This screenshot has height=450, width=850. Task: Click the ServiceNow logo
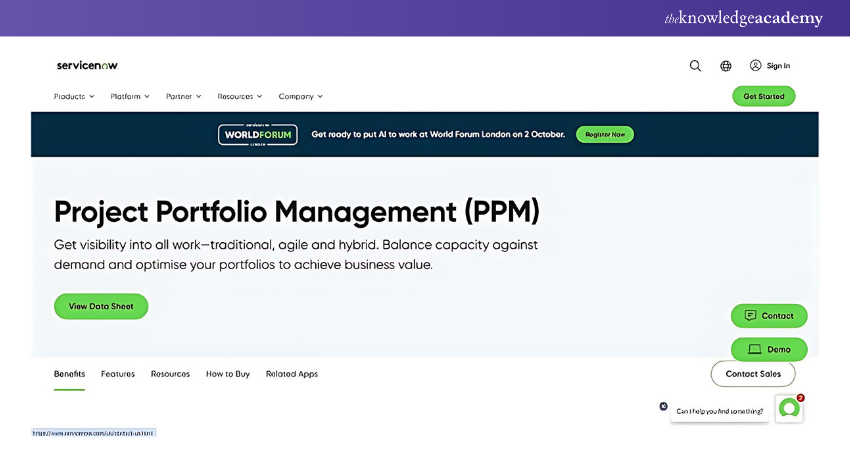(x=87, y=65)
